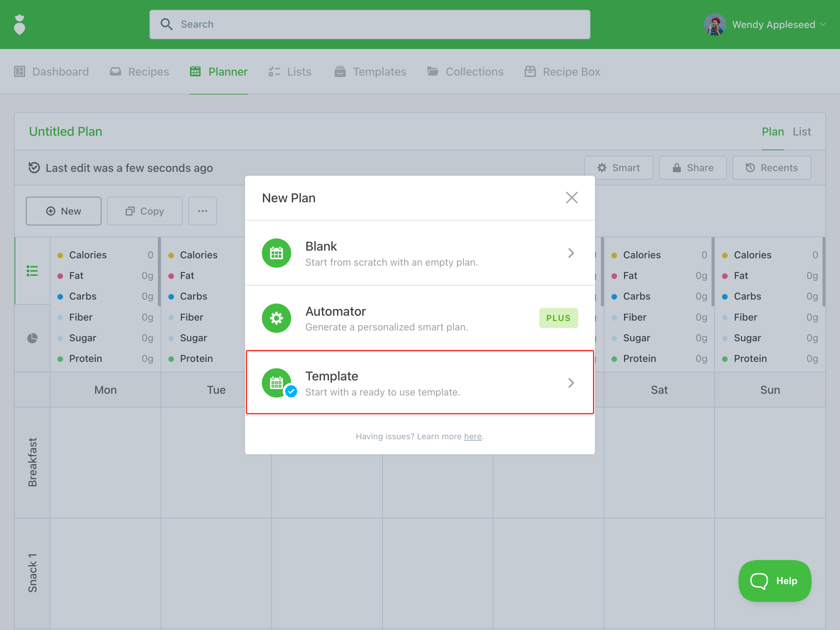Select the nutrition list view icon in sidebar

[32, 271]
